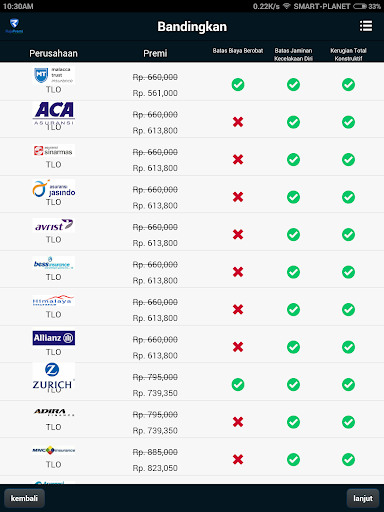Choose the Allianz logo
This screenshot has width=384, height=512.
54,338
